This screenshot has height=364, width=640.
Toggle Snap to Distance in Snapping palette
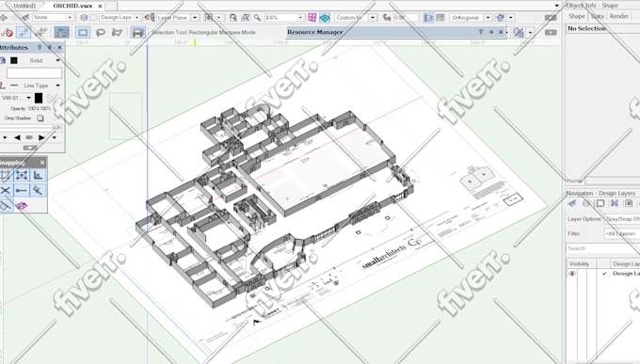[22, 190]
